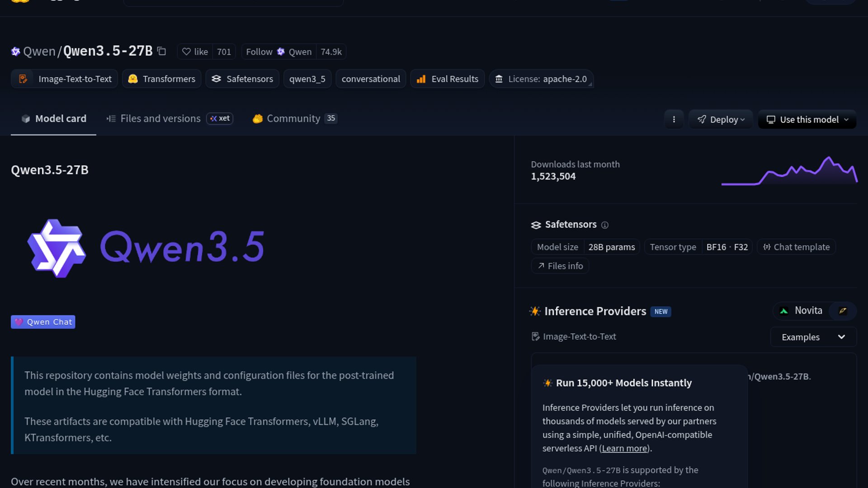
Task: Open the three-dot more options menu
Action: (x=674, y=119)
